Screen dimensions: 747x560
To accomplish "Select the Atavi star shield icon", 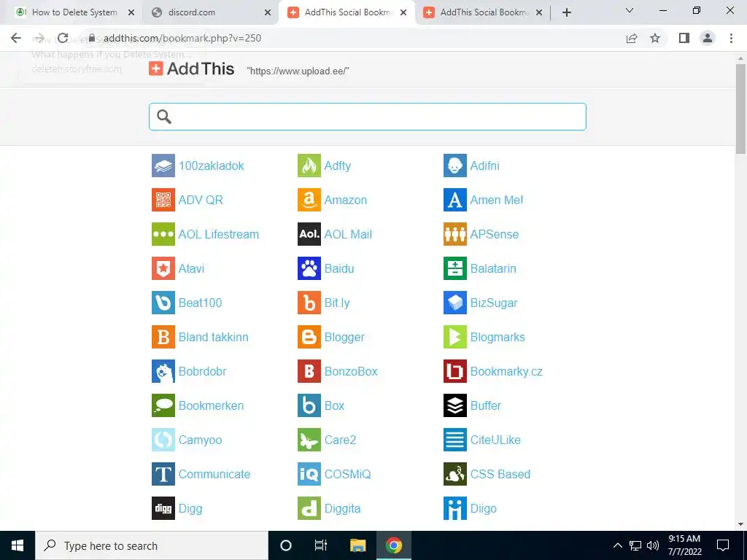I will pyautogui.click(x=163, y=268).
